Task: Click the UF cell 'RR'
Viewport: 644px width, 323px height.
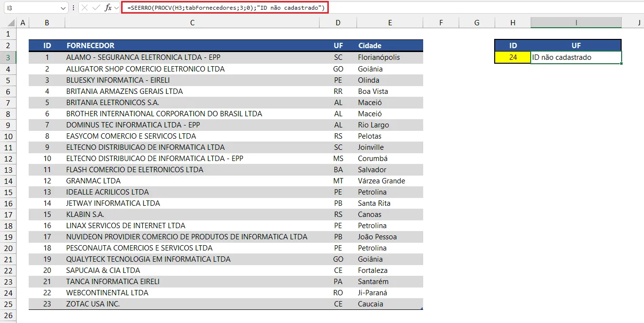Action: click(x=338, y=91)
